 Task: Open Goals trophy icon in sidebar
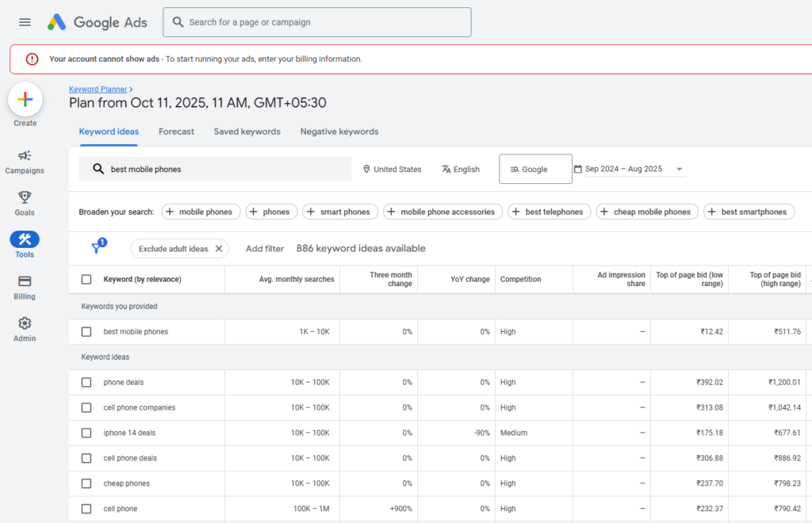[25, 197]
